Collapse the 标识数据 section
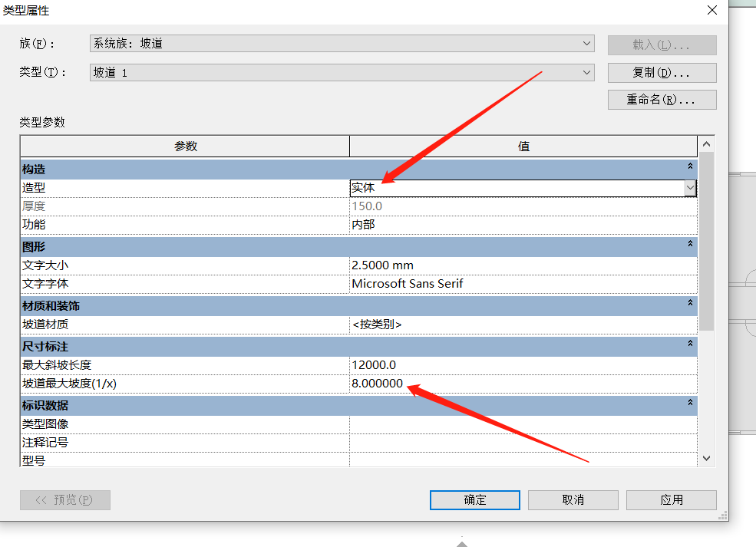Viewport: 756px width, 547px height. coord(690,403)
